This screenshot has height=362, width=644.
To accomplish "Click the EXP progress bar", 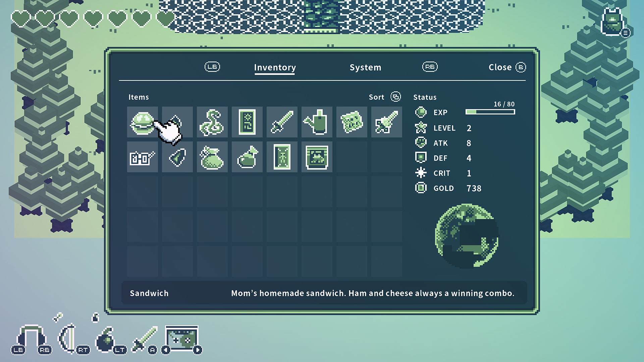I will 490,112.
